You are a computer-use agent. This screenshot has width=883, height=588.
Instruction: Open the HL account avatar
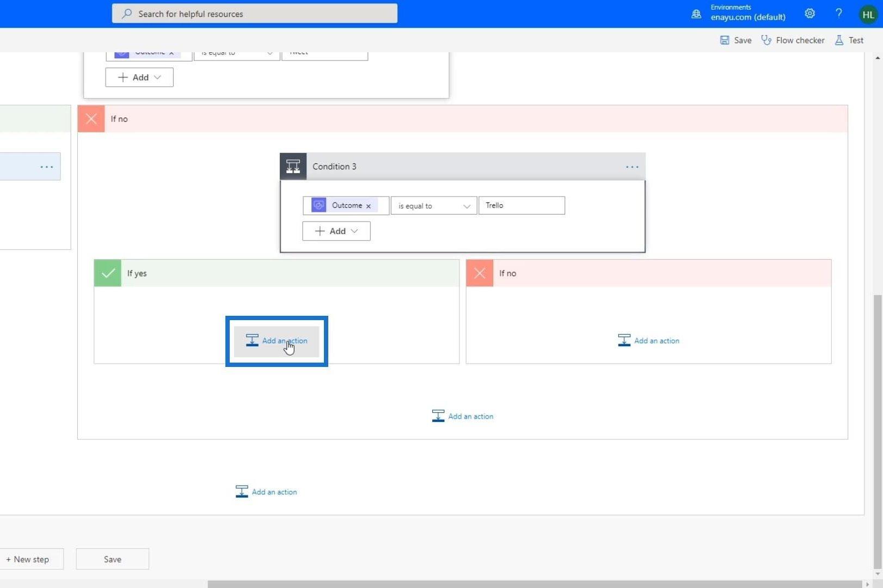point(868,15)
